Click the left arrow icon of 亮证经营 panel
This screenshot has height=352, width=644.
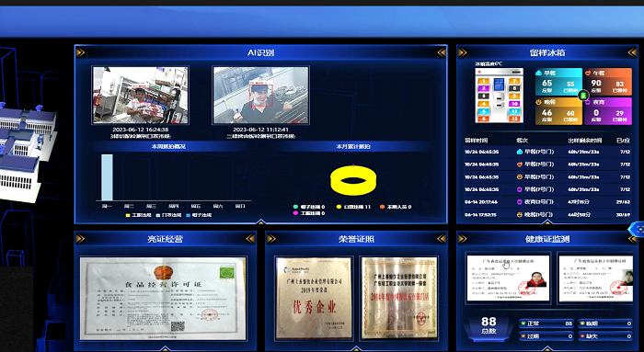pyautogui.click(x=81, y=239)
